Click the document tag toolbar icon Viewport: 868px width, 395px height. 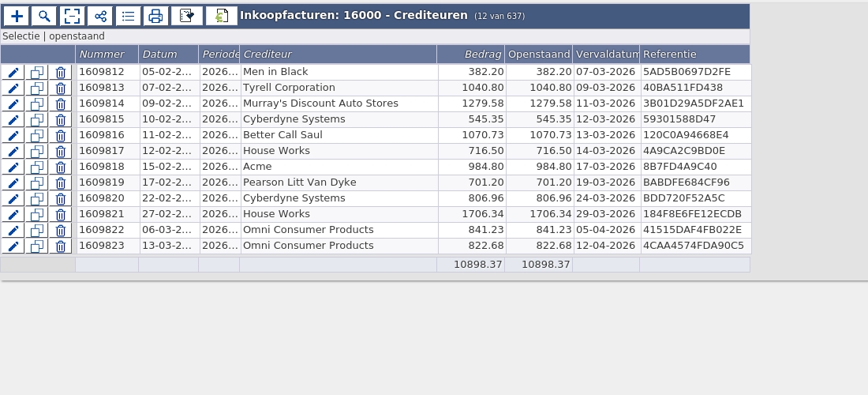click(x=187, y=16)
